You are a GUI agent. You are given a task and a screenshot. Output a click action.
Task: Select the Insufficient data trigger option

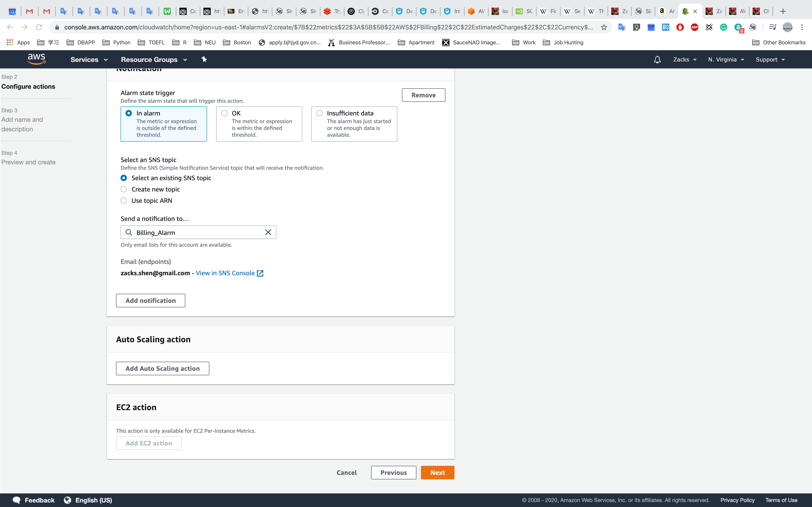point(319,113)
